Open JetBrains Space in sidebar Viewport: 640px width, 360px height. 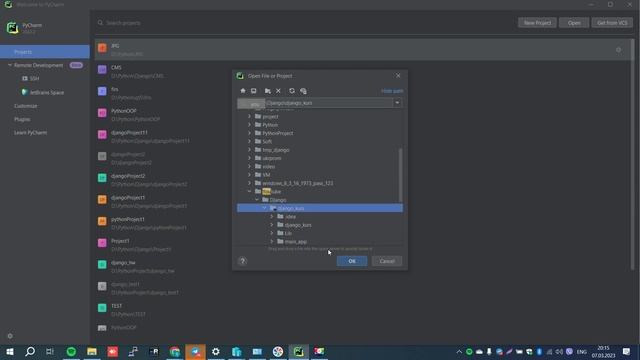(x=43, y=92)
